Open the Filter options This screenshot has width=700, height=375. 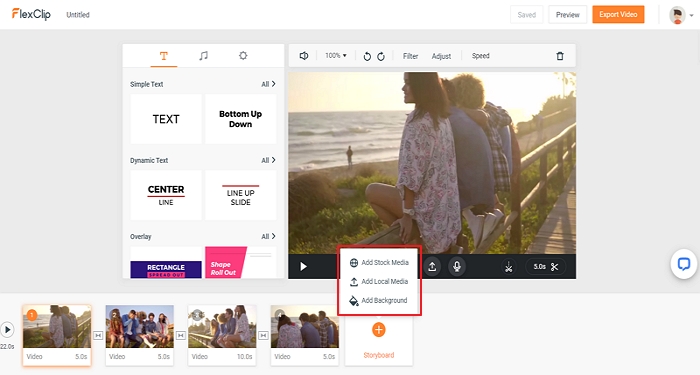[410, 56]
